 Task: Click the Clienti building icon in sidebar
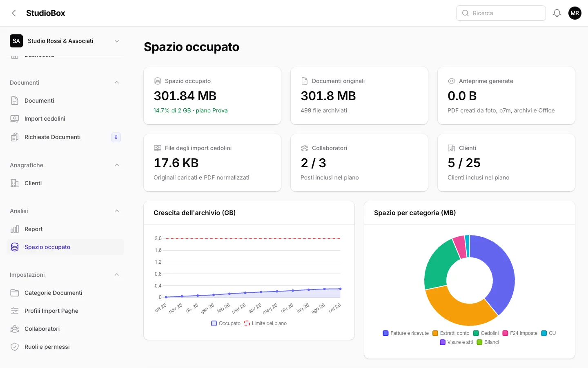tap(15, 183)
